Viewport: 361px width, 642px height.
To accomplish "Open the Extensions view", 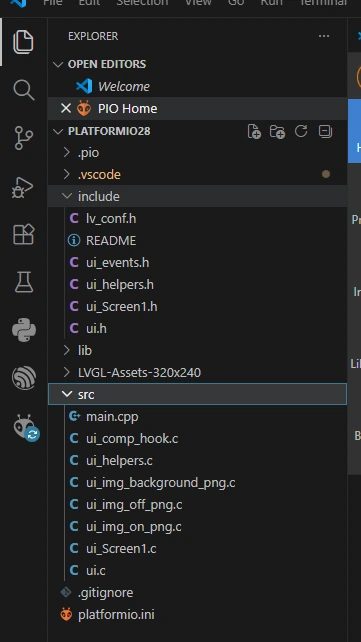I will click(x=23, y=234).
